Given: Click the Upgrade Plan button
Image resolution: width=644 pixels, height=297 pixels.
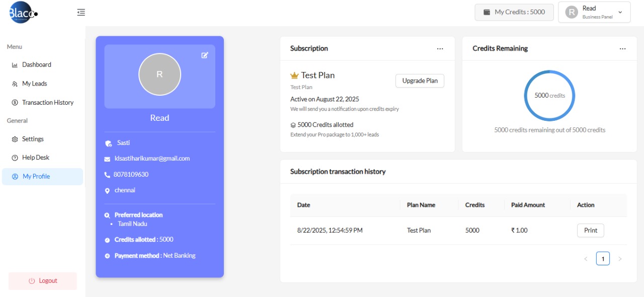Looking at the screenshot, I should click(x=420, y=81).
